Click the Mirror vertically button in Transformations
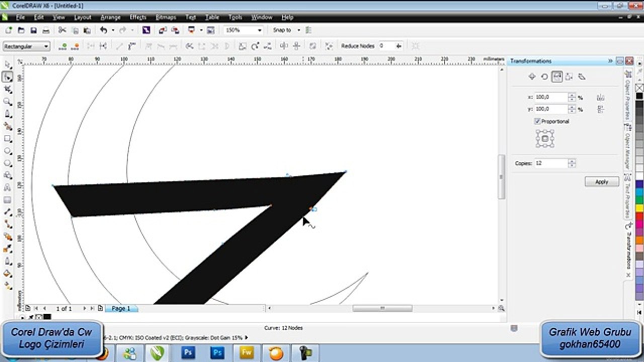Screen dimensions: 644x362 [600, 109]
